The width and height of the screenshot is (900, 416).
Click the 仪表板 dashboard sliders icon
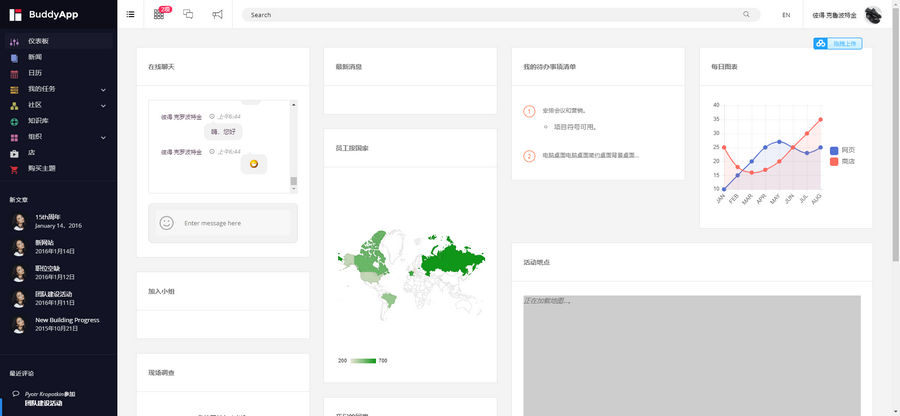point(14,41)
